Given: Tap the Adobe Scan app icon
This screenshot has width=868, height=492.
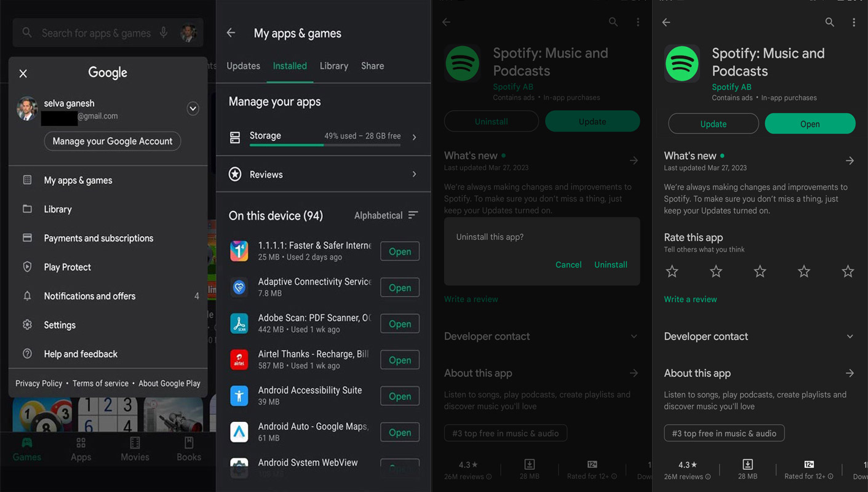Looking at the screenshot, I should (239, 323).
